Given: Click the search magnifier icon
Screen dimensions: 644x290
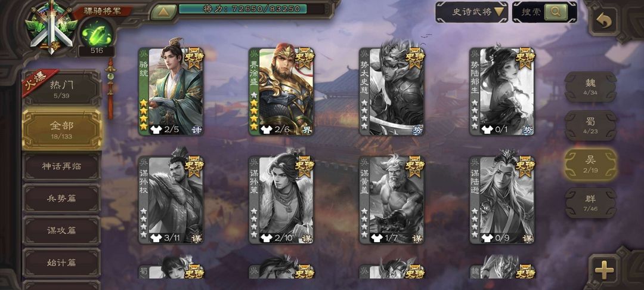Looking at the screenshot, I should pos(556,12).
